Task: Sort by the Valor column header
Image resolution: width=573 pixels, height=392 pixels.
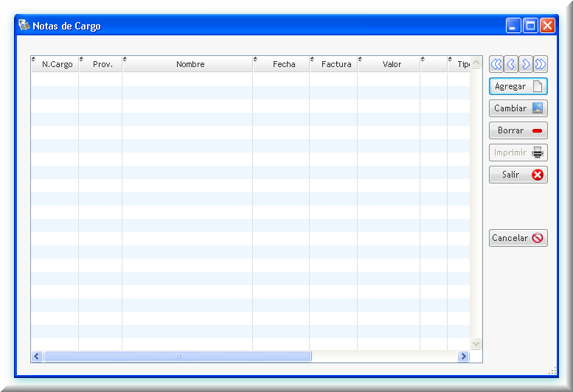Action: click(389, 64)
